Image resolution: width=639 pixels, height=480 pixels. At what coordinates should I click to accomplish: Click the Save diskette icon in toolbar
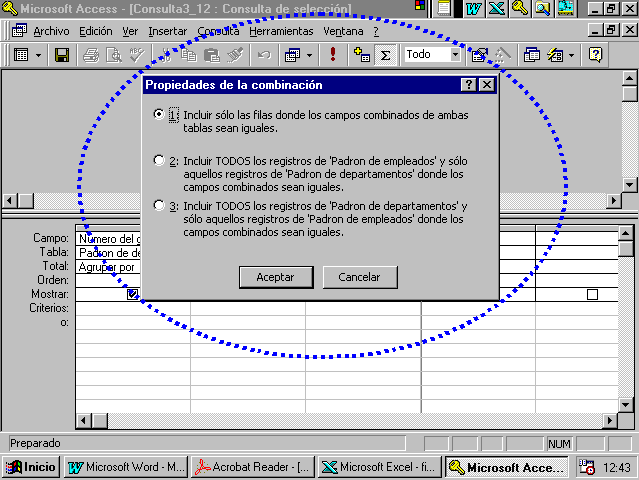point(62,55)
